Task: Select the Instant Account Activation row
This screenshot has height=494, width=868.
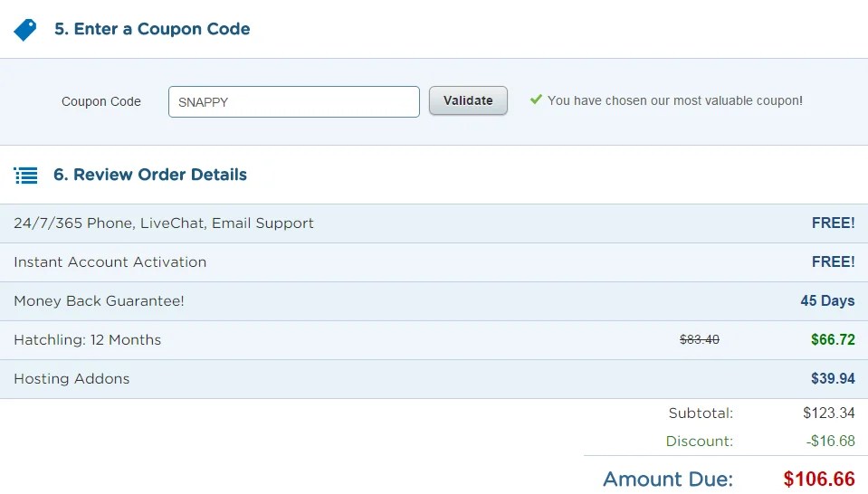Action: coord(434,262)
